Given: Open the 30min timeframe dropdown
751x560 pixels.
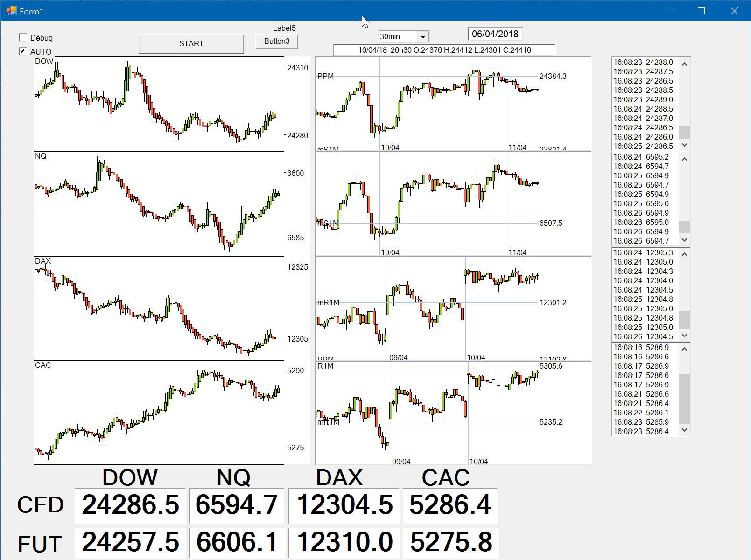Looking at the screenshot, I should click(423, 36).
